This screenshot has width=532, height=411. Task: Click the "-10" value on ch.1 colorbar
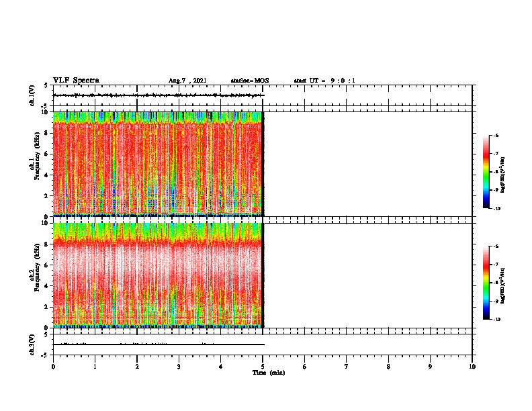[x=496, y=209]
